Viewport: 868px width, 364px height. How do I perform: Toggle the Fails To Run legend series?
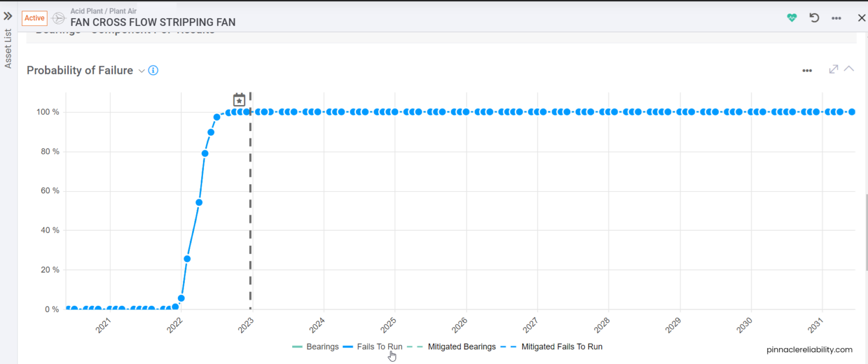372,346
